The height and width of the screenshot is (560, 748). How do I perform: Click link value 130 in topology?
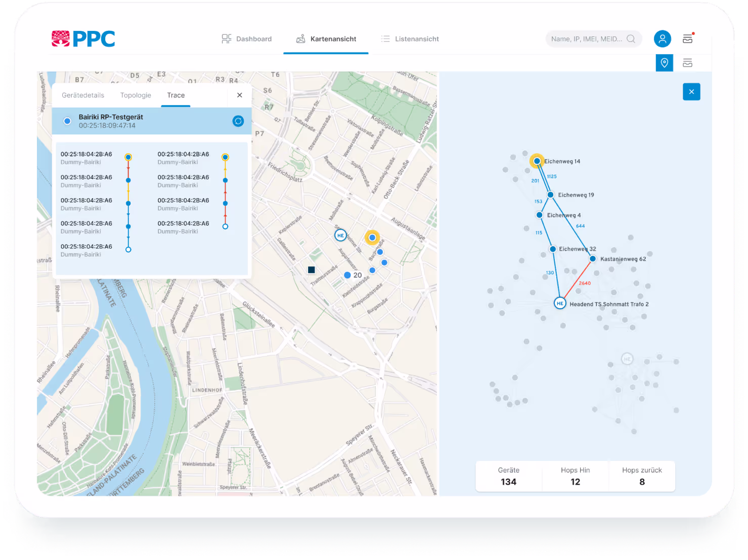pos(550,273)
